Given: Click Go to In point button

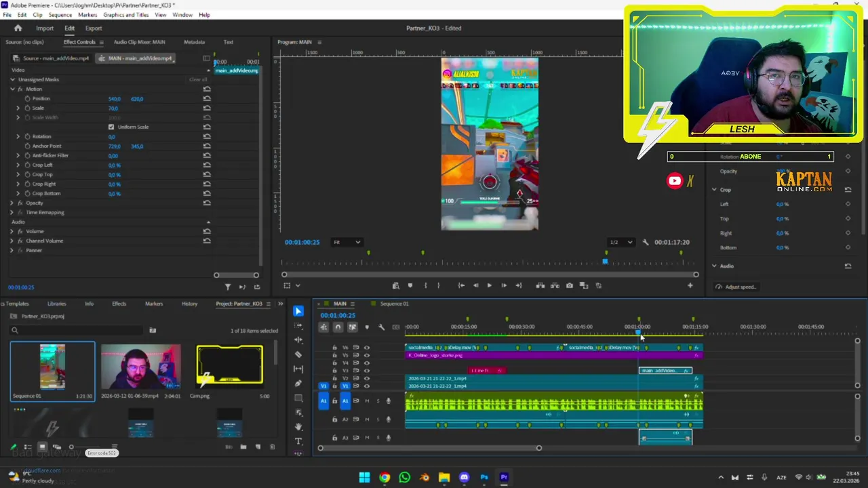Looking at the screenshot, I should (x=461, y=285).
